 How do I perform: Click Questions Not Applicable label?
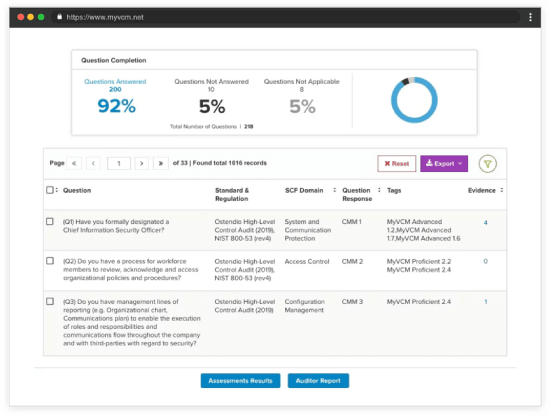click(302, 82)
